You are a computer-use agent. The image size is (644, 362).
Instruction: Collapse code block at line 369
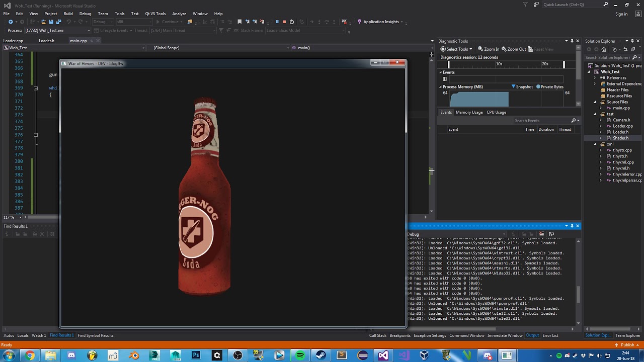tap(36, 88)
